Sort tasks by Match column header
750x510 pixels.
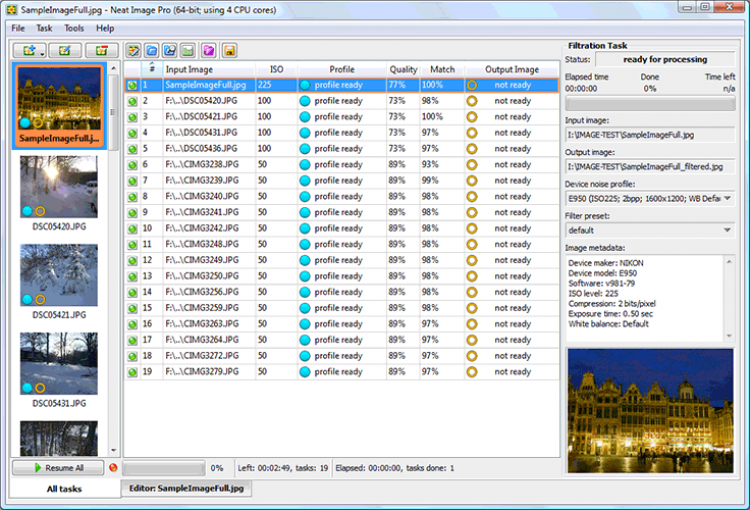[442, 69]
